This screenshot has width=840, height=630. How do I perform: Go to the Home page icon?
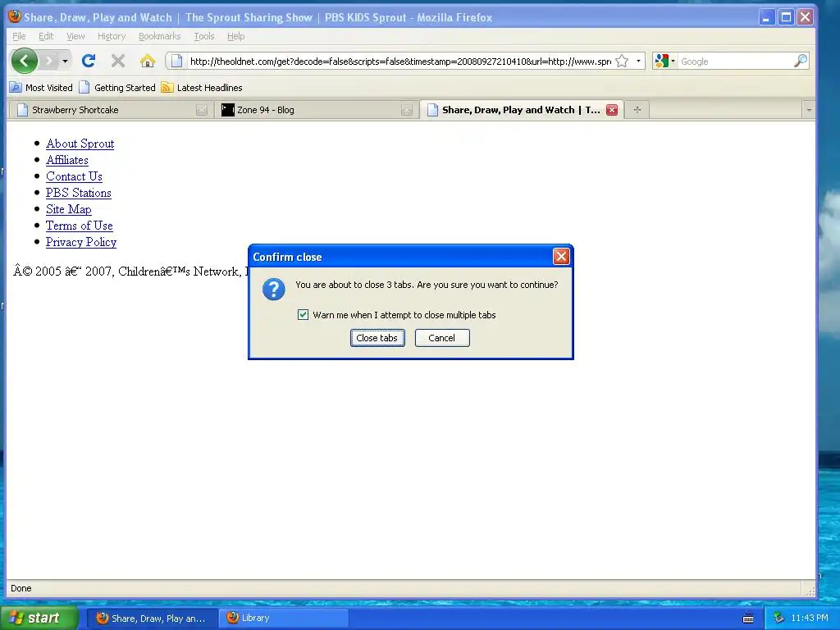(x=148, y=61)
